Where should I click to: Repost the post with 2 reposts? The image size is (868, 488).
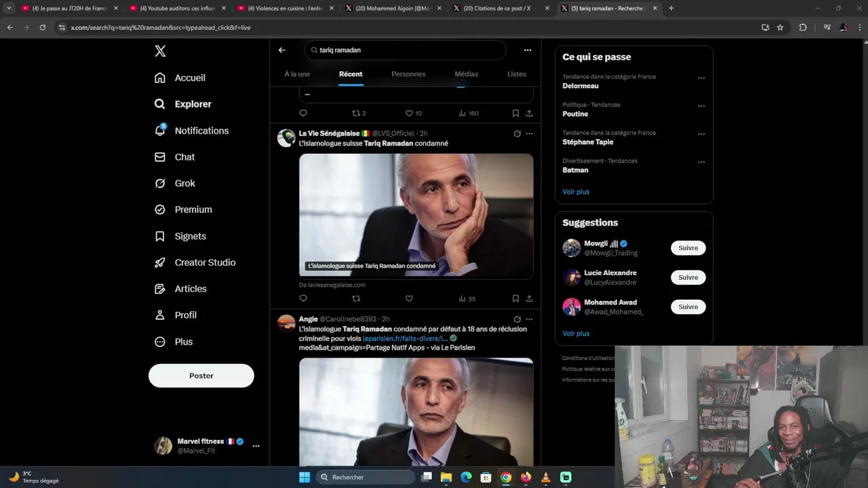[x=359, y=113]
